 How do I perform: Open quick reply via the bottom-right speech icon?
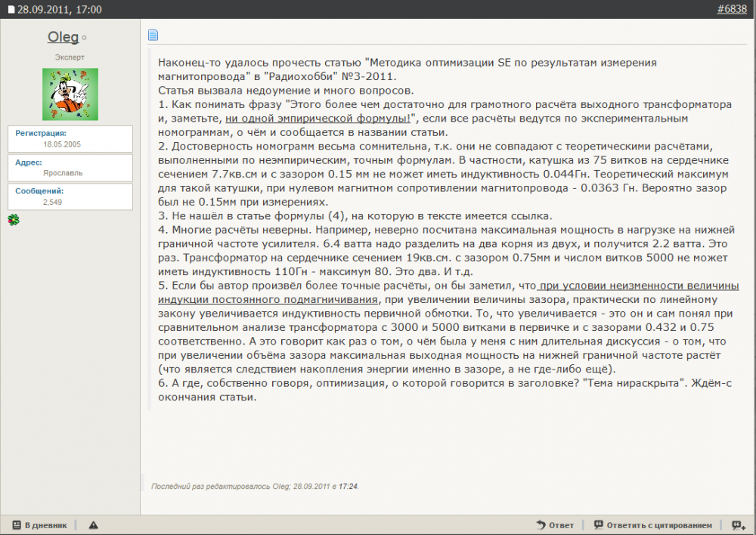click(739, 524)
